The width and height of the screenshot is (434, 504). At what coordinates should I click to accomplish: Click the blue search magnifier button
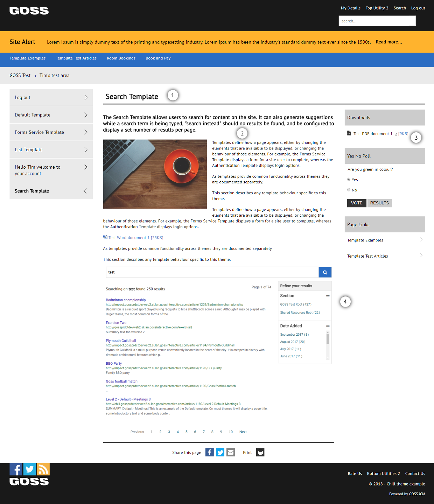[325, 272]
